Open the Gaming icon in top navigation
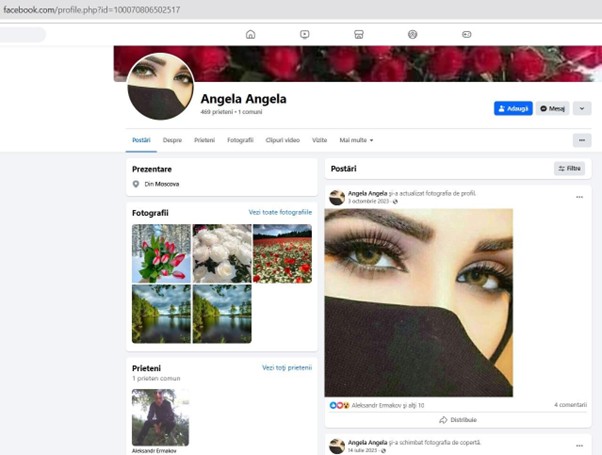The height and width of the screenshot is (455, 602). pos(466,34)
